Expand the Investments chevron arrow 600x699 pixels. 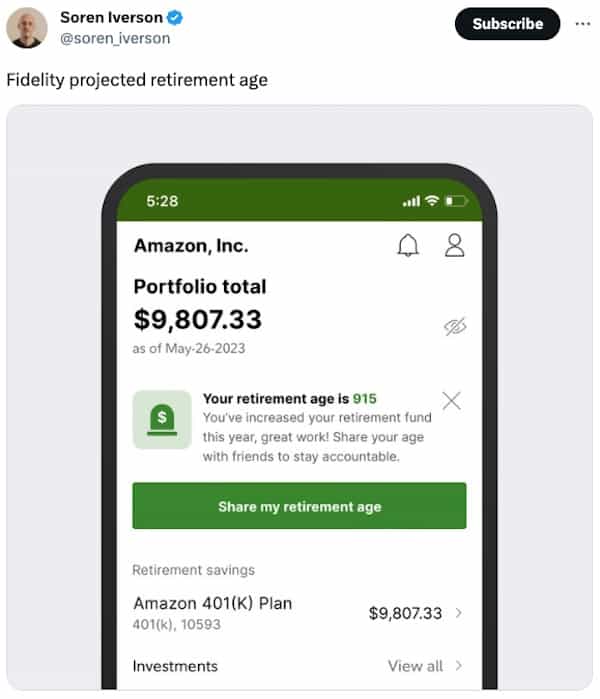[459, 666]
